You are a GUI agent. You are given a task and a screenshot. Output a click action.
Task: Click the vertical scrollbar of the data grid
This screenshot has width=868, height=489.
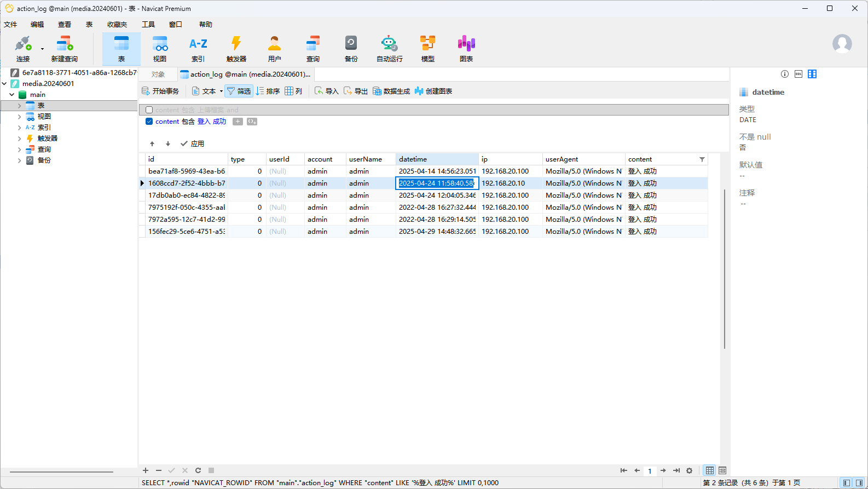[x=724, y=269]
